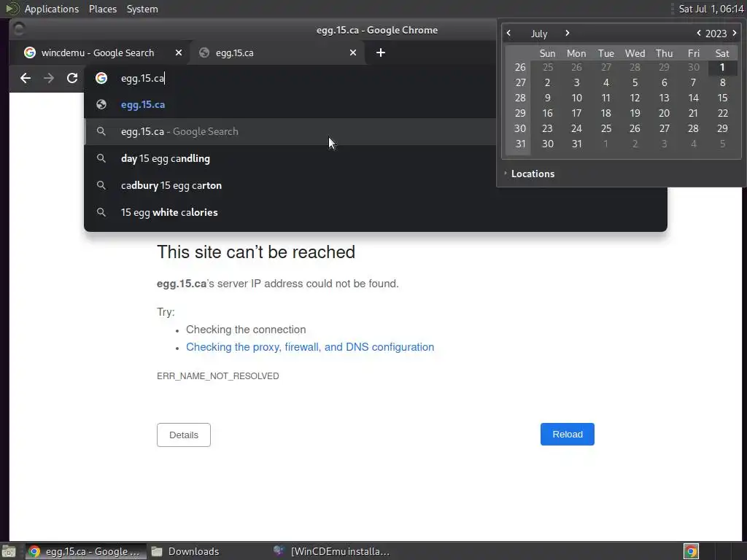Select July 24 in the calendar
This screenshot has width=747, height=560.
coord(576,128)
